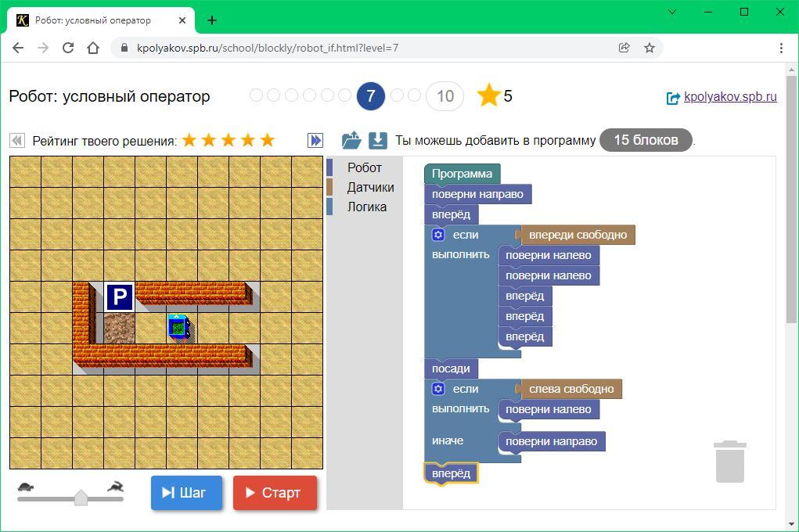Go to previous solution with left arrow
This screenshot has height=532, width=799.
(16, 141)
